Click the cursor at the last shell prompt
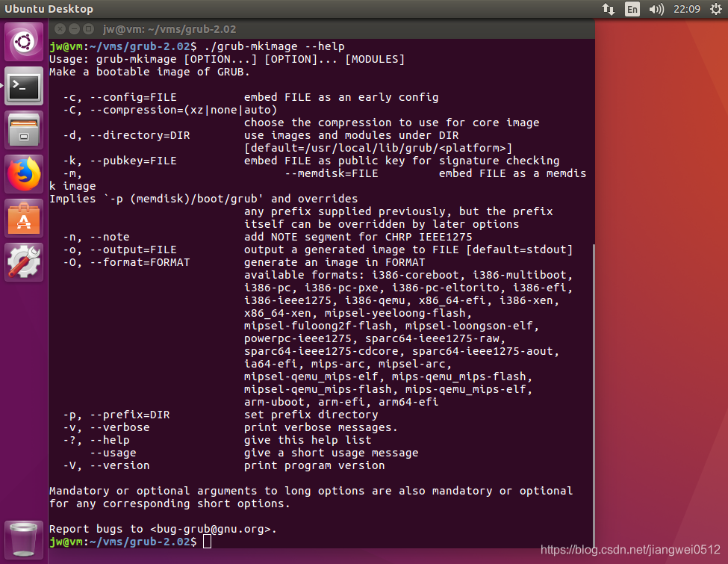The height and width of the screenshot is (564, 728). pyautogui.click(x=207, y=542)
